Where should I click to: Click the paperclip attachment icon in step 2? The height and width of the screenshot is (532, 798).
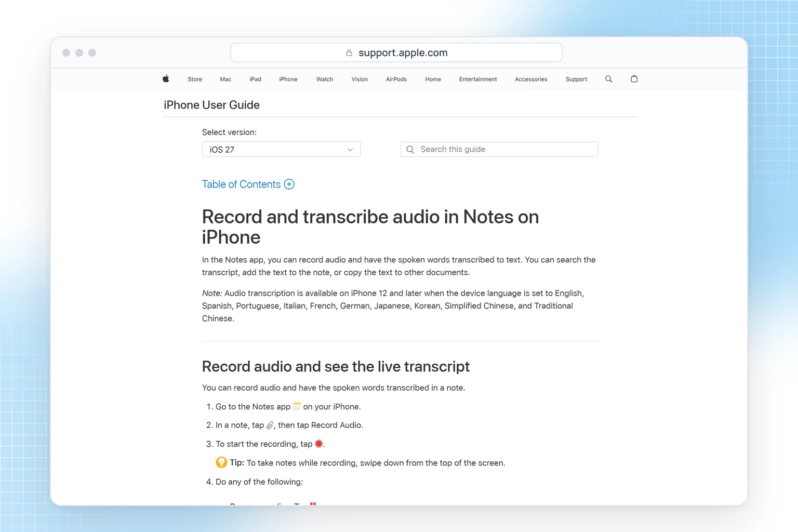[270, 425]
